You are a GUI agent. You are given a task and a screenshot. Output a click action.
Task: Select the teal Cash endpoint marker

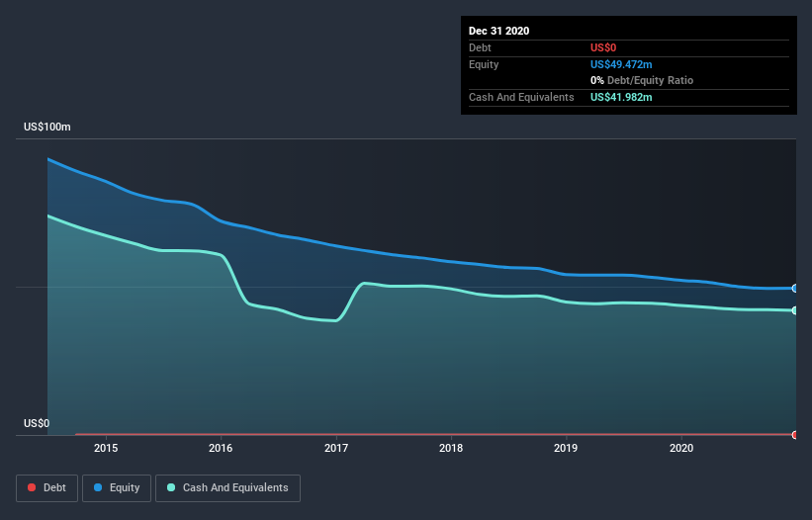[795, 310]
